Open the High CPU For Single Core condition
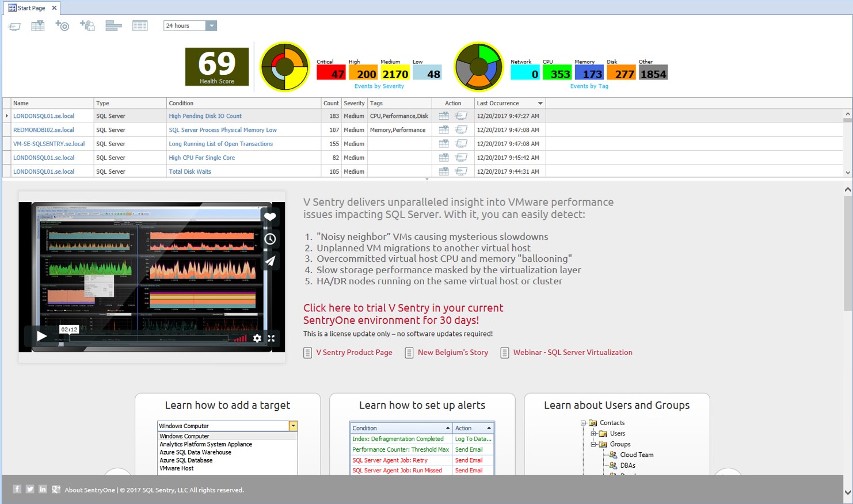The height and width of the screenshot is (504, 853). point(201,158)
